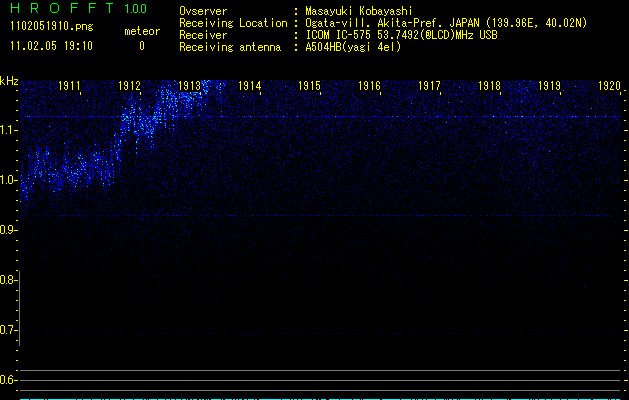Click the Ovserver label
629x400 pixels.
(x=203, y=11)
